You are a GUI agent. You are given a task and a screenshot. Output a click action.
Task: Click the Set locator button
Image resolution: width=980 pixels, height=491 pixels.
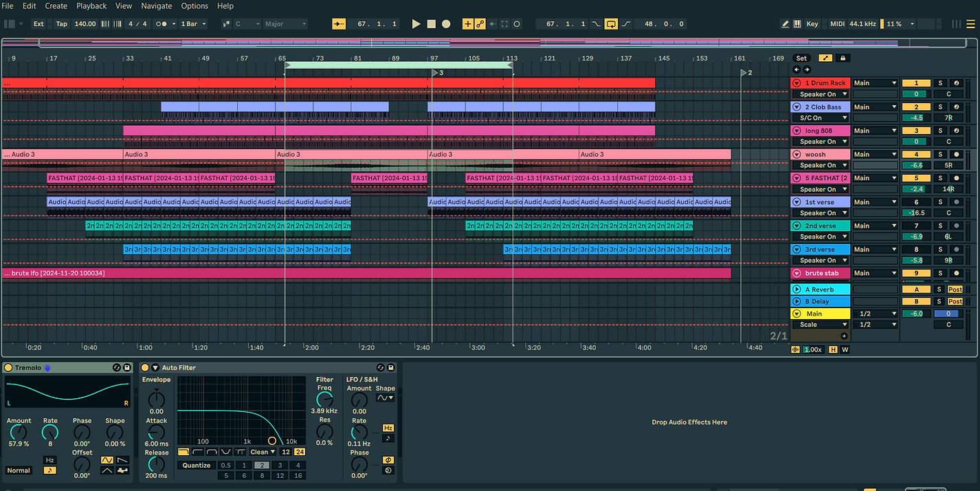tap(801, 58)
